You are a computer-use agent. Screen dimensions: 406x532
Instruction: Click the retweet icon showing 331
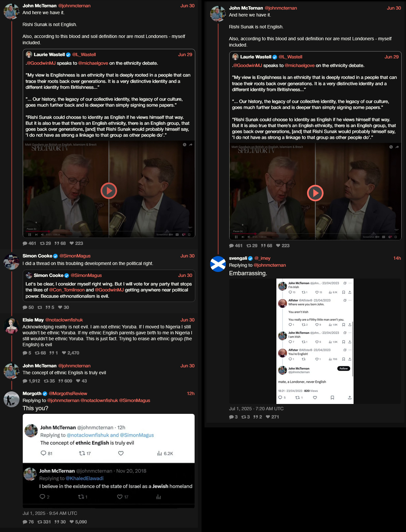tap(40, 522)
